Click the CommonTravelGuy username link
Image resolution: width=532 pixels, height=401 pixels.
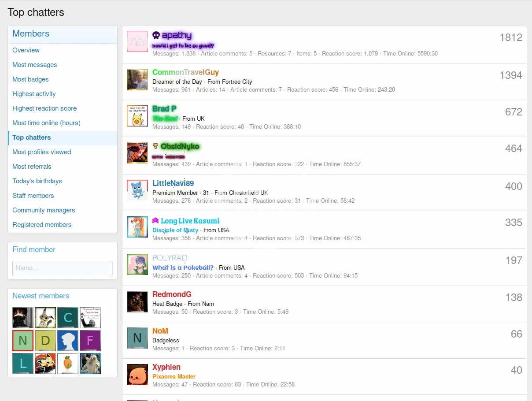(x=185, y=72)
